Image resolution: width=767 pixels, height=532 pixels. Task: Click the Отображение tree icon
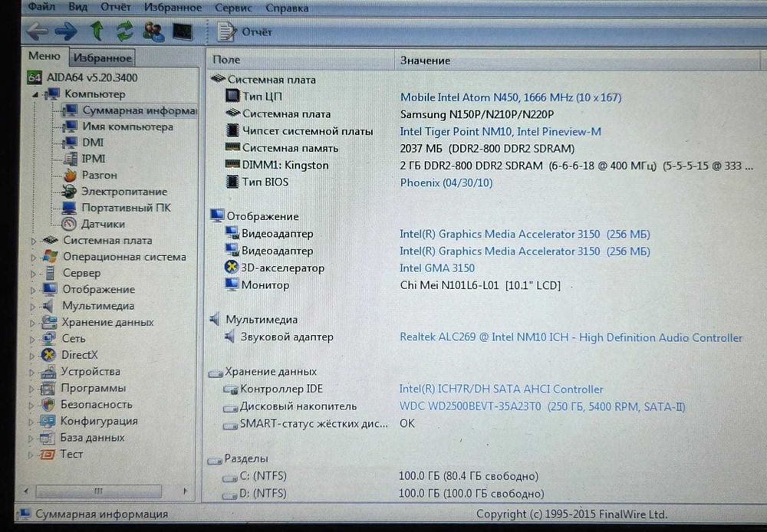[x=49, y=289]
